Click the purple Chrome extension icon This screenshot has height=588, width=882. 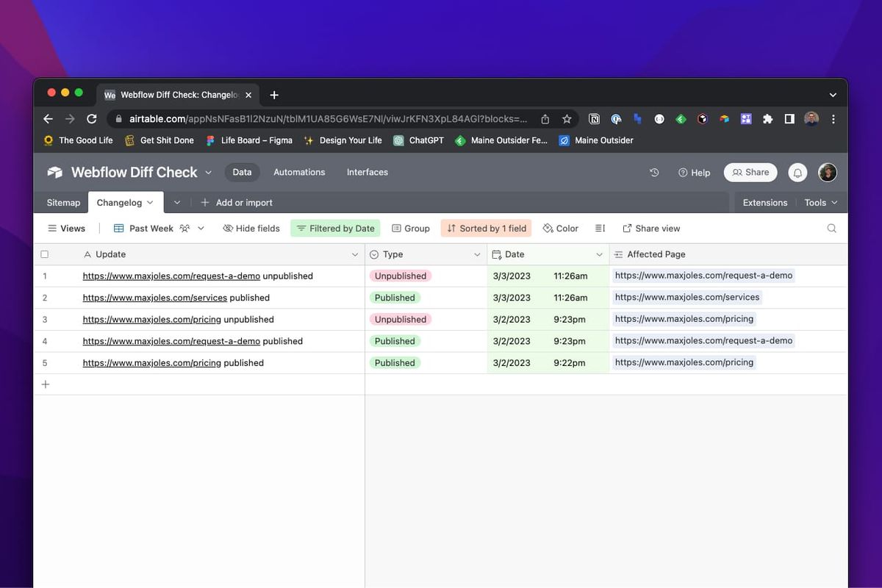click(x=746, y=119)
